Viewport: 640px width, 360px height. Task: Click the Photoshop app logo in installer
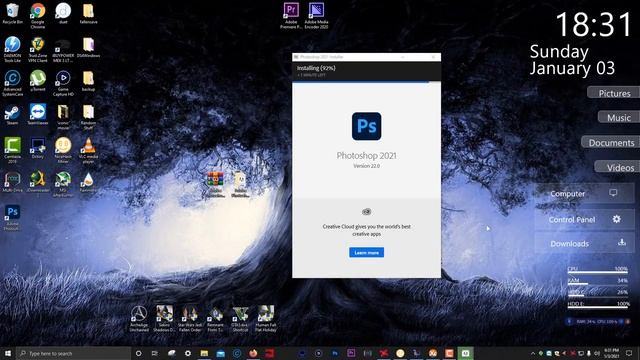[367, 126]
